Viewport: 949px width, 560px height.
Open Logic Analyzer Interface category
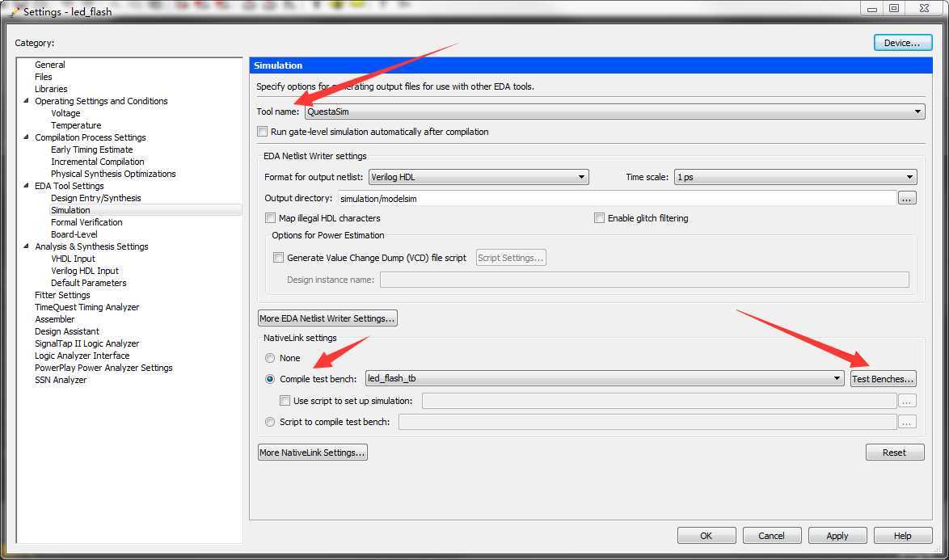pyautogui.click(x=82, y=355)
